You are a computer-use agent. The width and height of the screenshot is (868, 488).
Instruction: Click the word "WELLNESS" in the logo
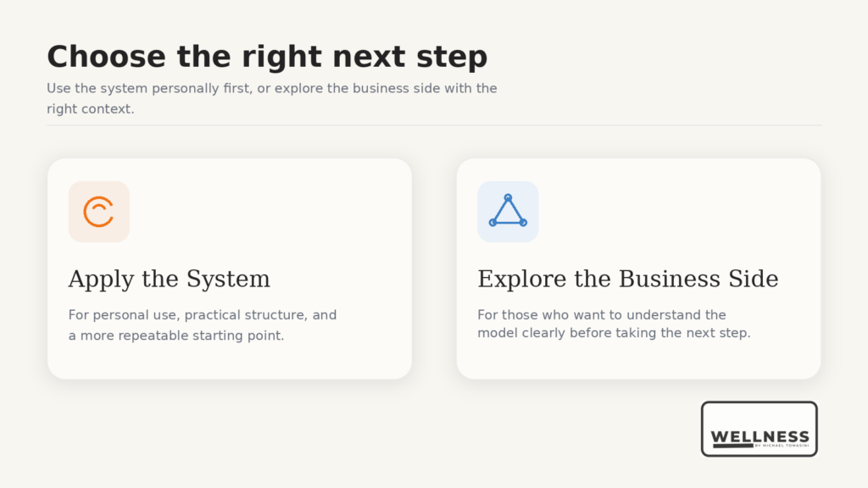click(759, 437)
